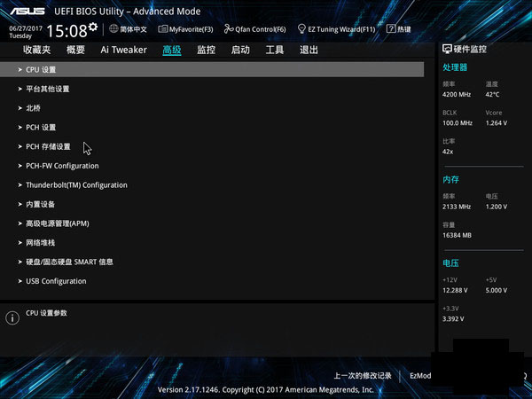
Task: Click the 电压 section heading
Action: (x=451, y=263)
